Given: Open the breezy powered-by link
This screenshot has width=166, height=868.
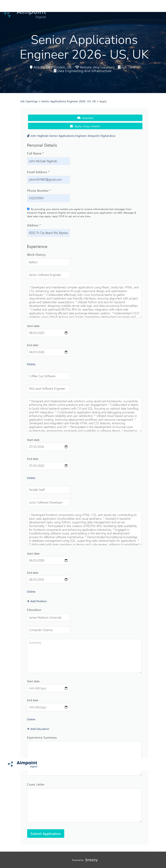Looking at the screenshot, I should point(91,860).
